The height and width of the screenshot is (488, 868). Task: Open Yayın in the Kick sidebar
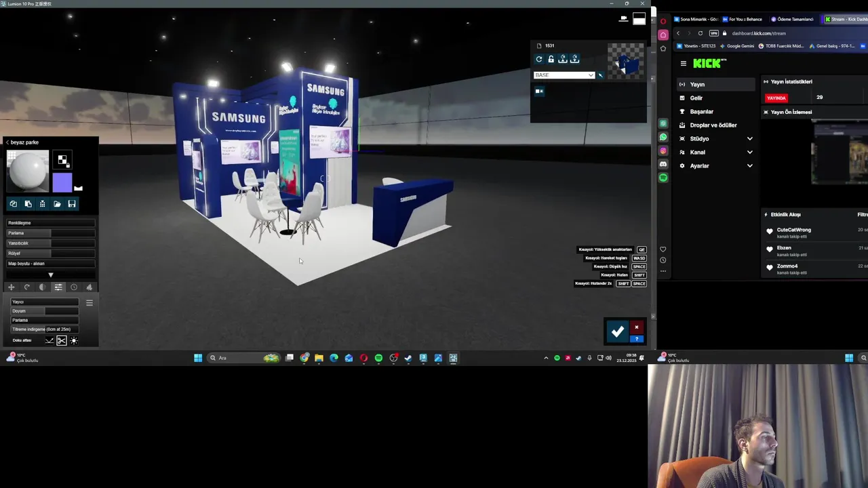(716, 85)
